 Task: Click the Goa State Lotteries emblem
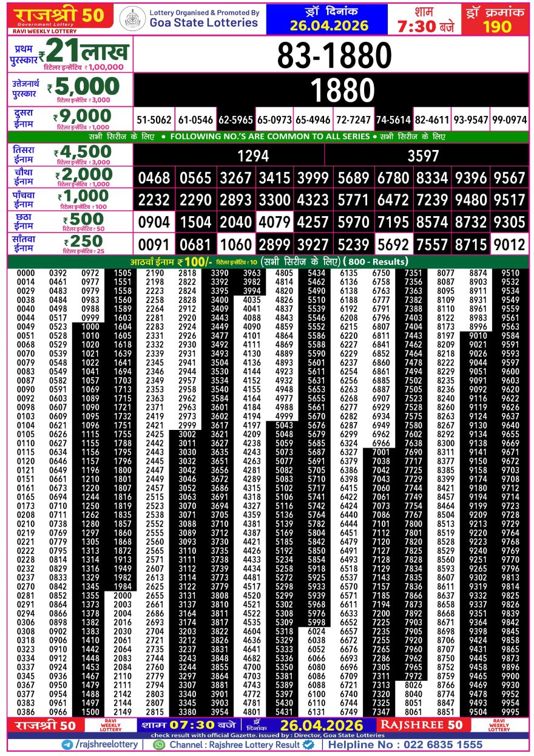tap(132, 18)
